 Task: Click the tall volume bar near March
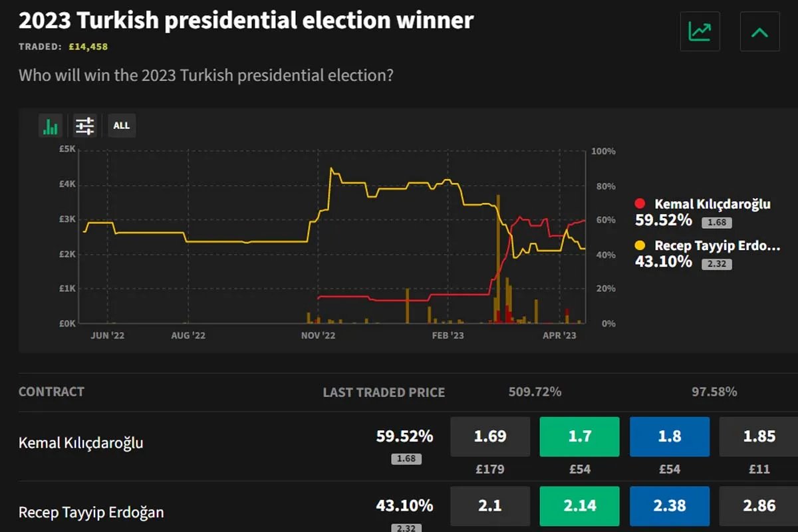click(497, 259)
